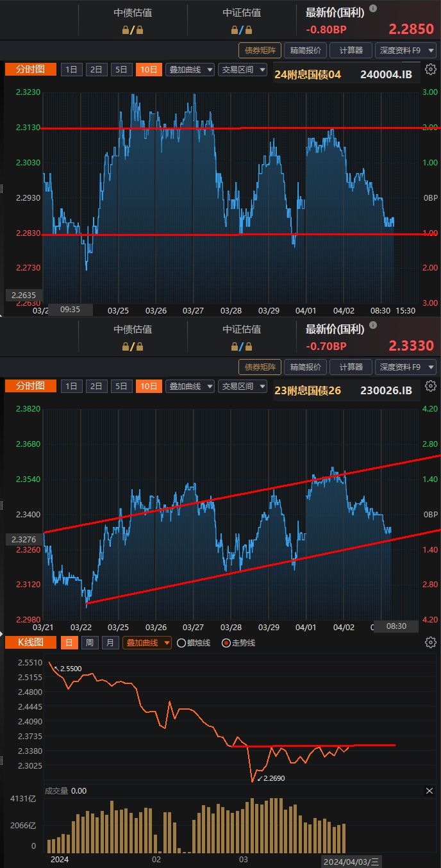Open settings gear for 24附息国债04 chart
Screen dimensions: 441x868
click(x=431, y=70)
